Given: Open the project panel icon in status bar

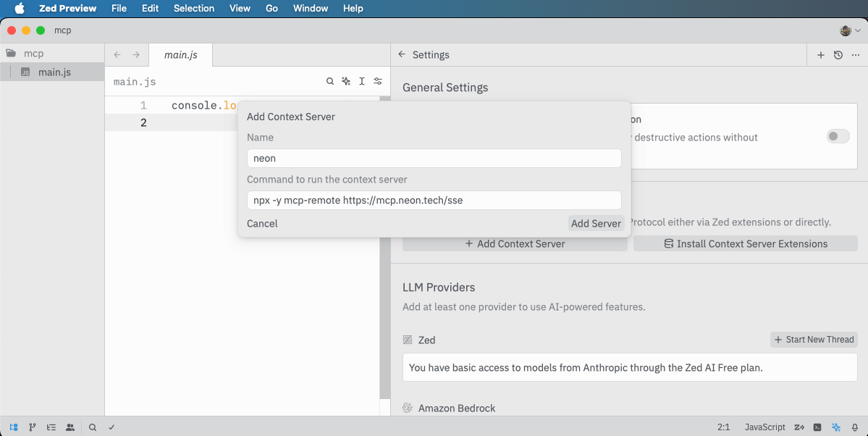Looking at the screenshot, I should [14, 427].
